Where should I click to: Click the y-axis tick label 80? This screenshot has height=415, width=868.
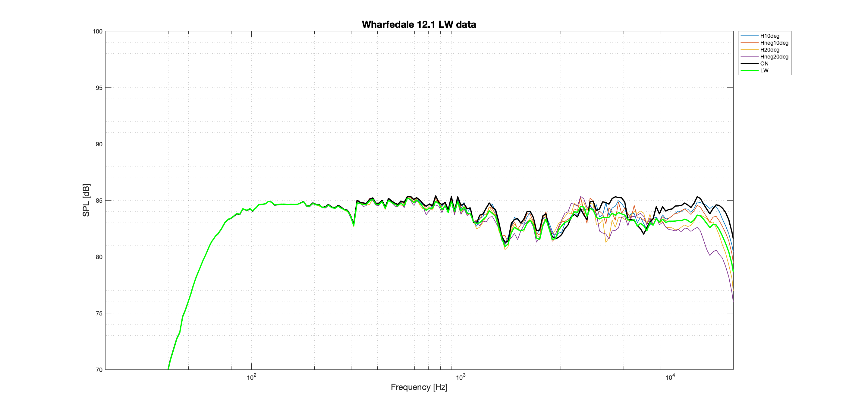(x=99, y=257)
